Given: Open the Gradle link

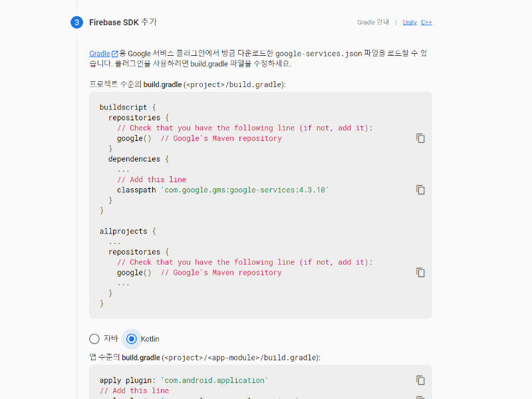Looking at the screenshot, I should tap(103, 54).
